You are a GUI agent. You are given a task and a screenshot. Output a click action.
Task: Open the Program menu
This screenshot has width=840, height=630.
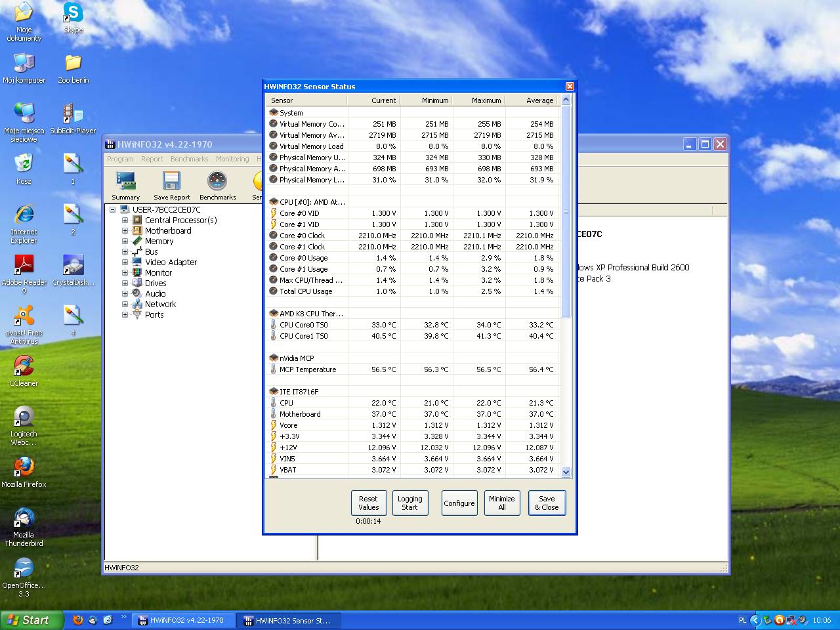(x=120, y=159)
